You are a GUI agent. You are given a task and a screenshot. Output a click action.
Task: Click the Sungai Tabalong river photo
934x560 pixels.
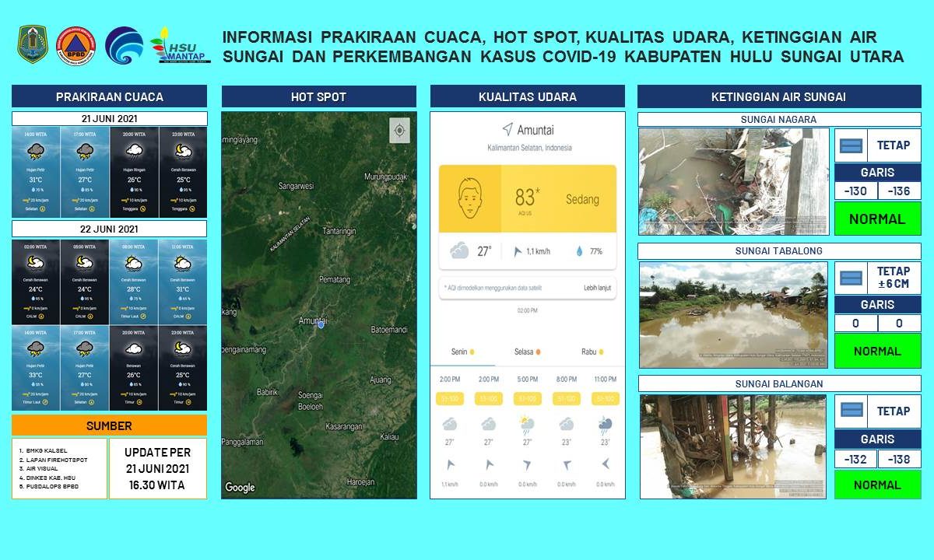(733, 314)
